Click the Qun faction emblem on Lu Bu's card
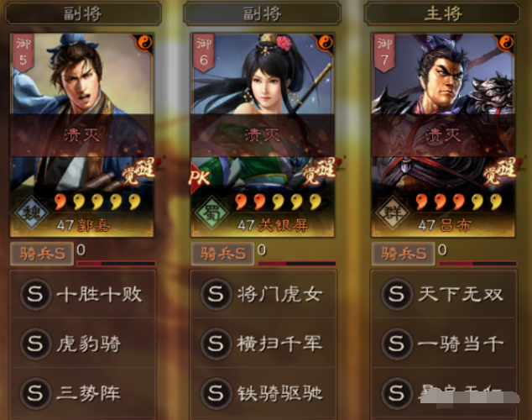Image resolution: width=532 pixels, height=420 pixels. (393, 213)
